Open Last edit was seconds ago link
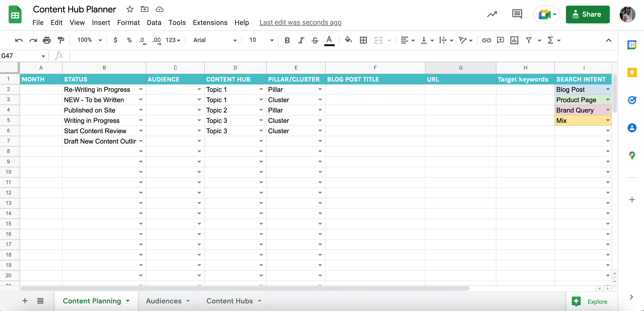Screen dimensions: 644x311 point(300,22)
